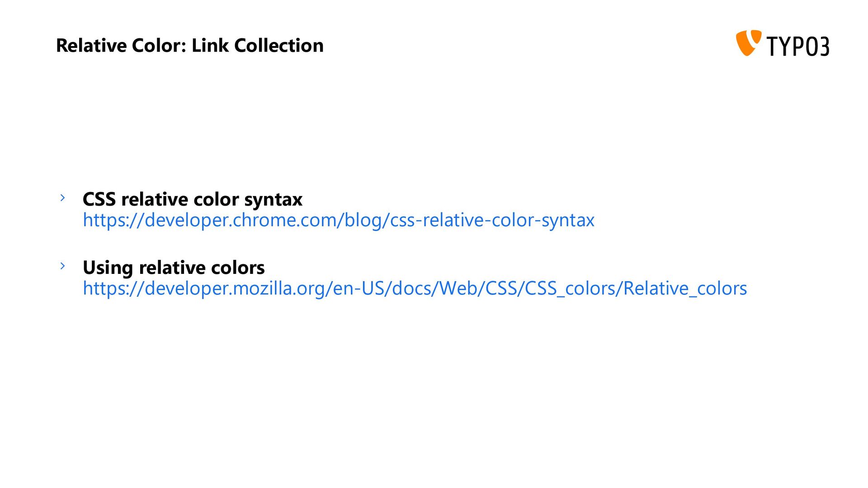868x488 pixels.
Task: Click the TYPO3 wordmark text
Action: 798,46
